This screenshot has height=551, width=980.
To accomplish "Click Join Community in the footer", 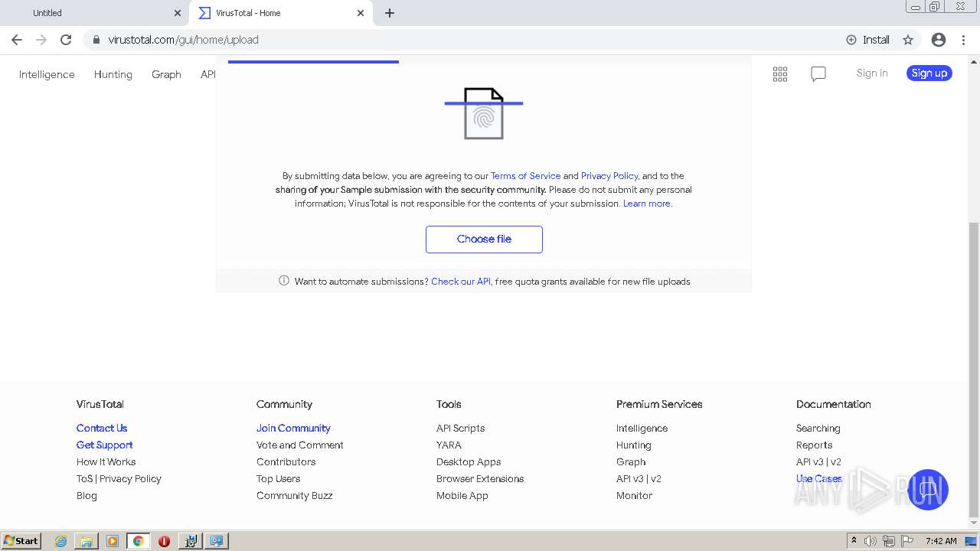I will point(293,429).
